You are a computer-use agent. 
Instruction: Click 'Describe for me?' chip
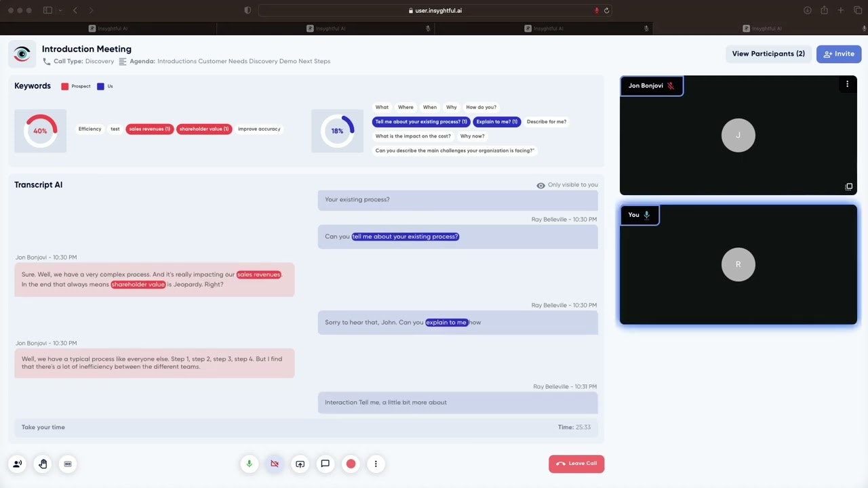point(547,122)
